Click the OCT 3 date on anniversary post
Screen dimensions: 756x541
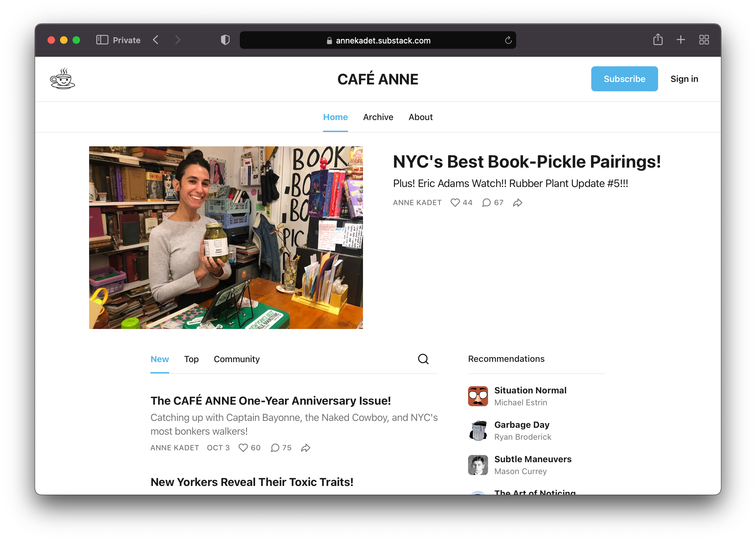click(219, 448)
